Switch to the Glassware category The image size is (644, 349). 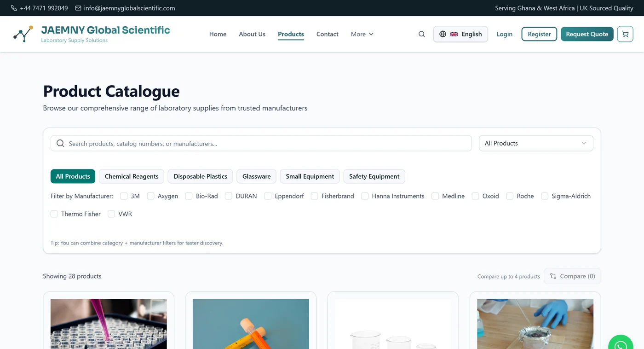coord(257,176)
